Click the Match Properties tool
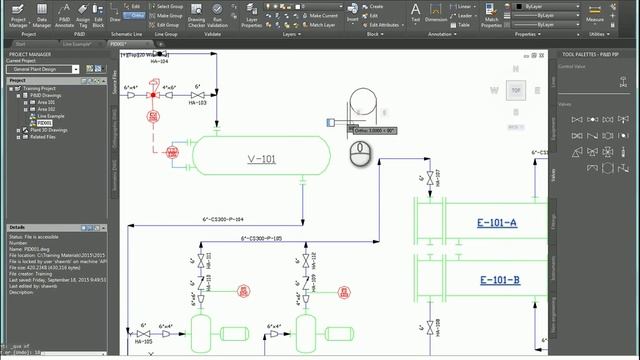 pyautogui.click(x=491, y=16)
